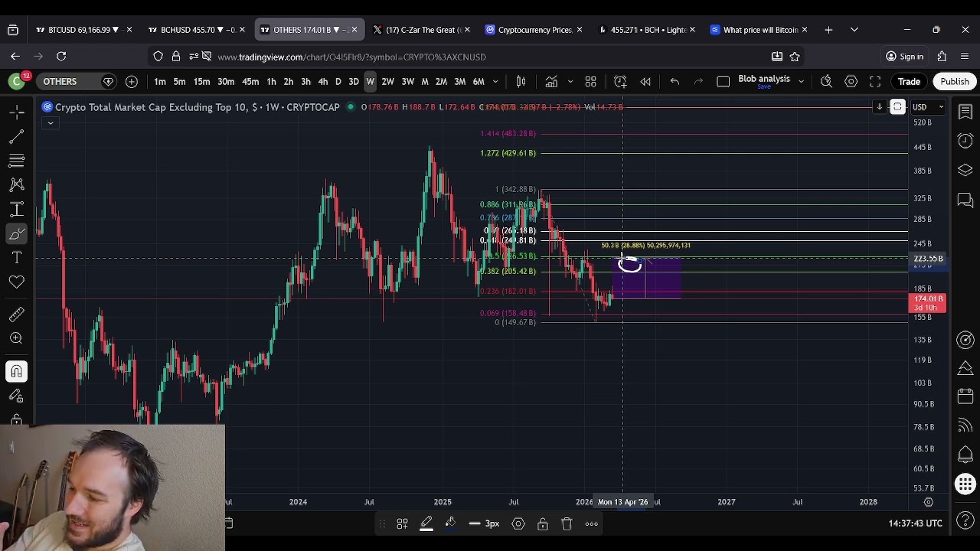Open the USD currency dropdown
This screenshot has height=551, width=980.
click(x=926, y=107)
